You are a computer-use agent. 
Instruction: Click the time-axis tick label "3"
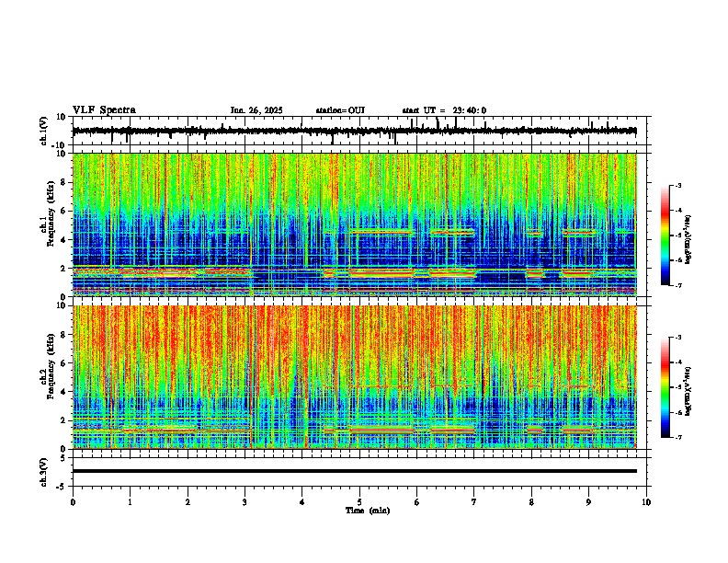[245, 502]
